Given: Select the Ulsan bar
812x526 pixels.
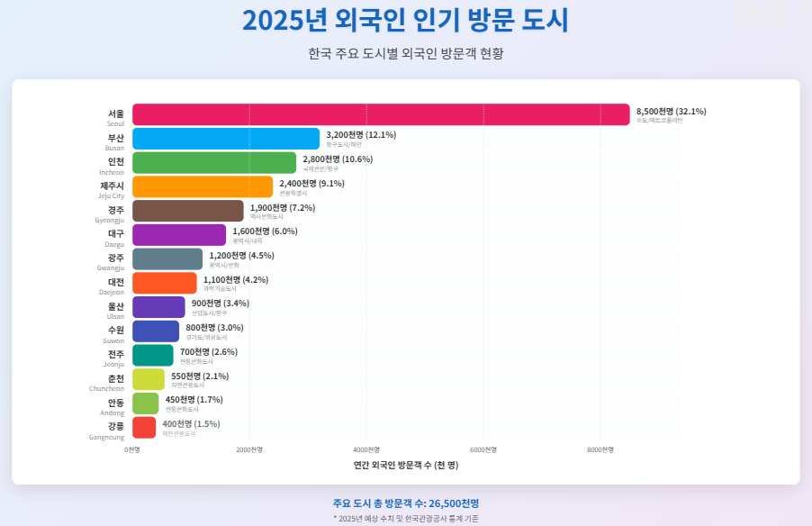Looking at the screenshot, I should [x=158, y=308].
